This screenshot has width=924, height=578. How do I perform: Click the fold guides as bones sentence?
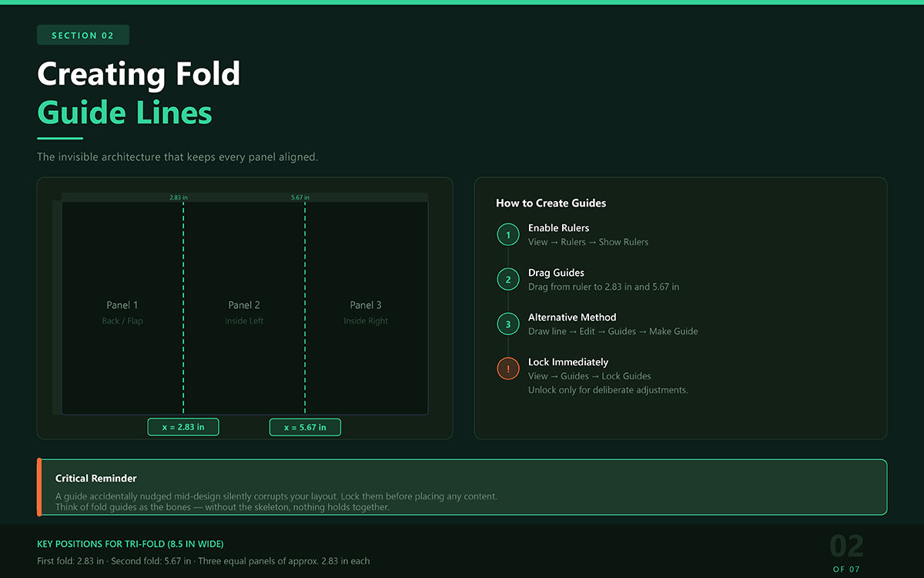click(x=223, y=508)
